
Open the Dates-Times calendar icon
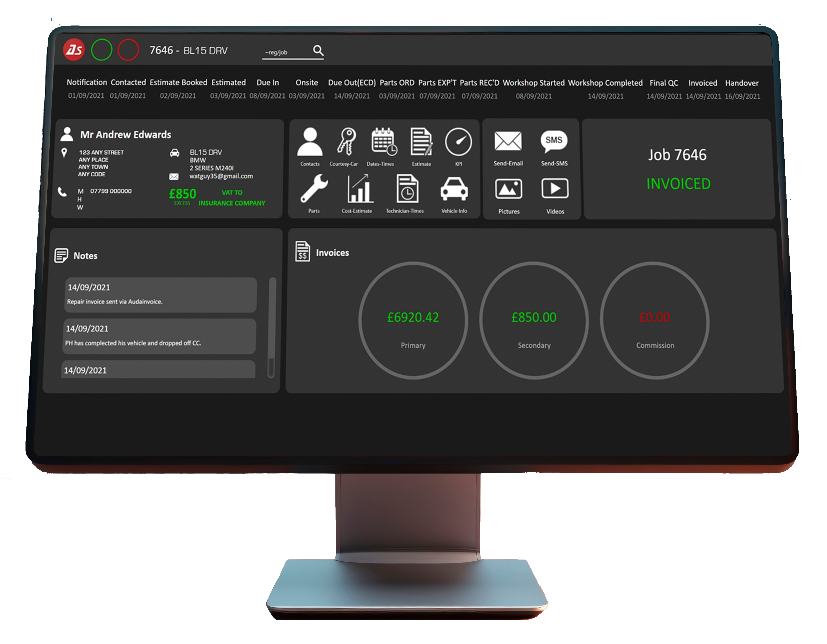[383, 142]
